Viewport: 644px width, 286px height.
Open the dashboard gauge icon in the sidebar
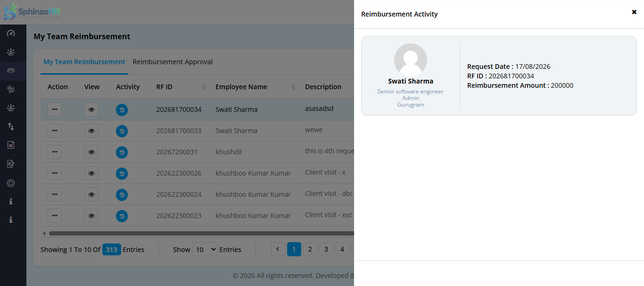(x=11, y=34)
